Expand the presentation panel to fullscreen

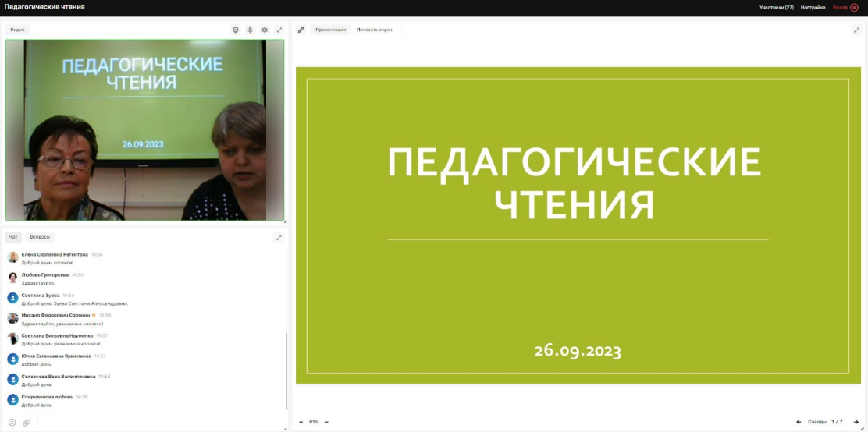pos(856,30)
